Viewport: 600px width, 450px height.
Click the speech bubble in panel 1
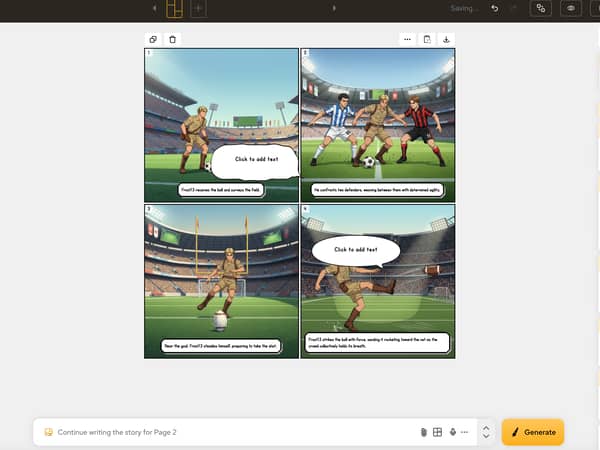[256, 161]
